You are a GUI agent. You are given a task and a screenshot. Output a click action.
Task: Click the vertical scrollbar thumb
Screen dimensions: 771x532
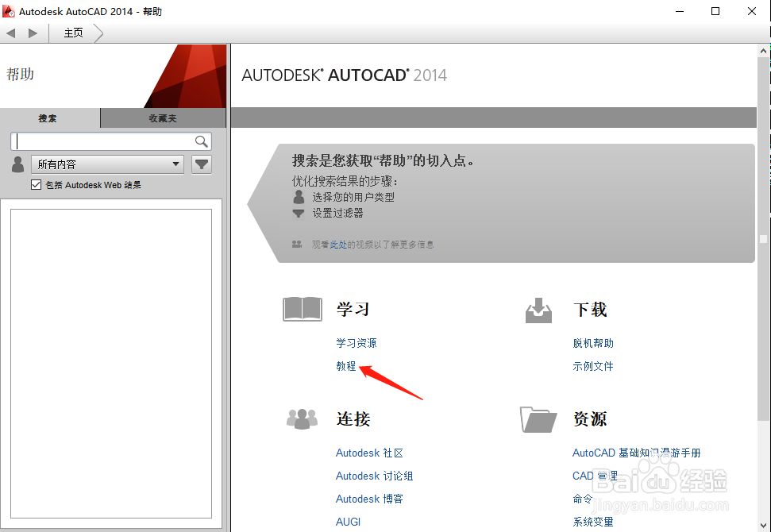pyautogui.click(x=764, y=238)
